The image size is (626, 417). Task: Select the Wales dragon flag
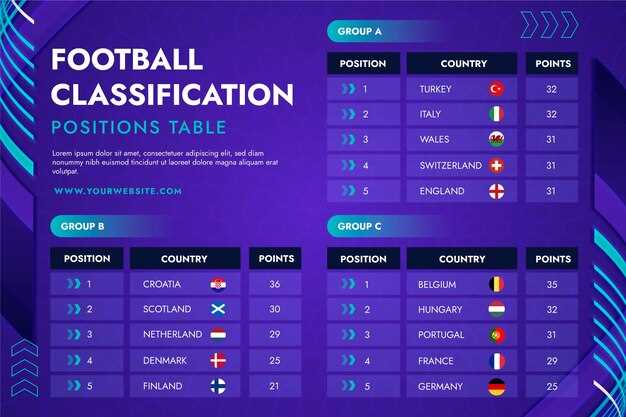tap(496, 140)
